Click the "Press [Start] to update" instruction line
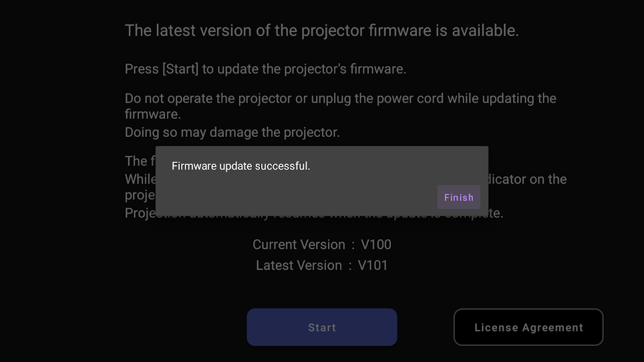Screen dimensions: 644x362 [265, 69]
